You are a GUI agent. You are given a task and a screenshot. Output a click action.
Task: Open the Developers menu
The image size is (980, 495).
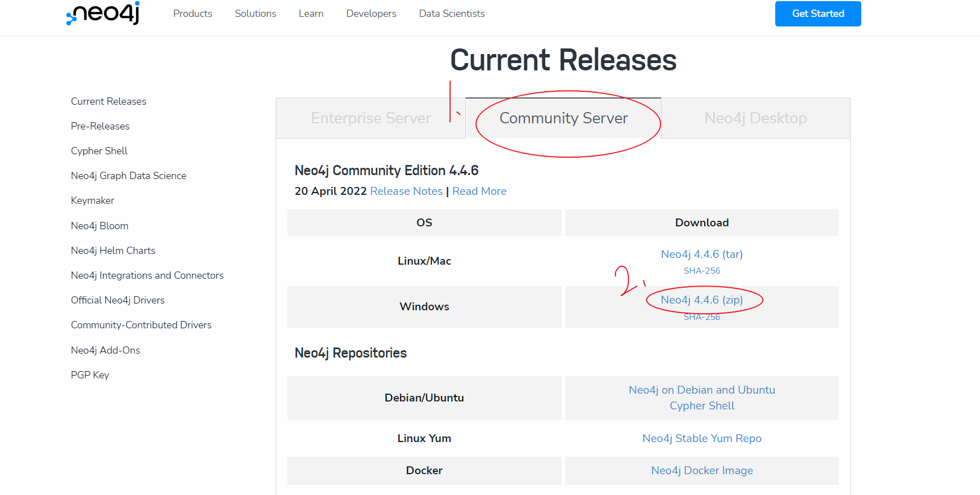point(371,14)
